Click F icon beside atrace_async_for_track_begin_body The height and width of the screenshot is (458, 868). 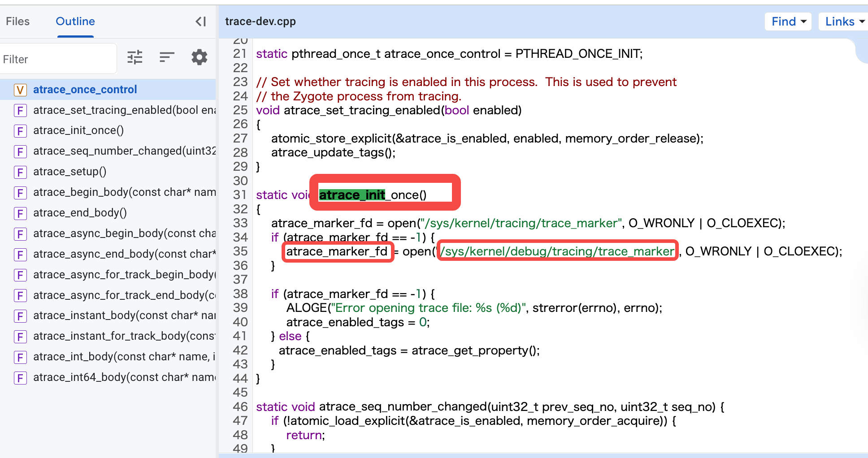20,275
